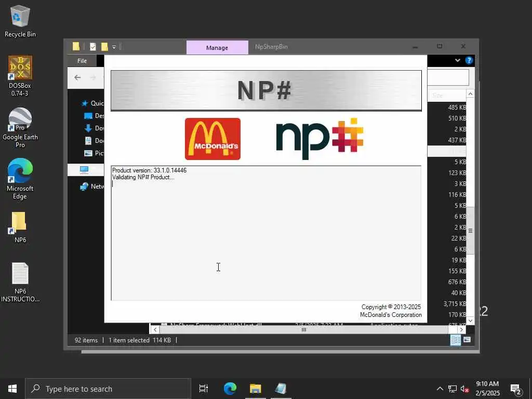Click the NP# banner title
Image resolution: width=532 pixels, height=399 pixels.
tap(264, 90)
